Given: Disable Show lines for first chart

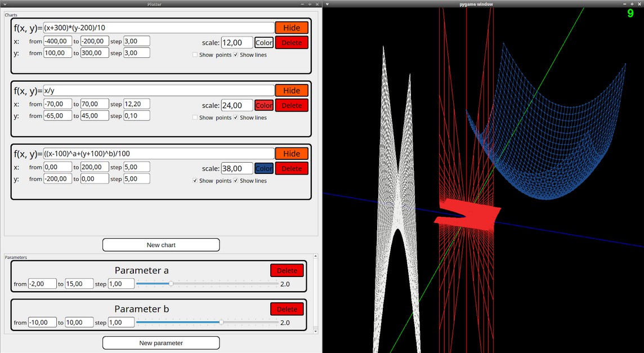Looking at the screenshot, I should click(236, 55).
